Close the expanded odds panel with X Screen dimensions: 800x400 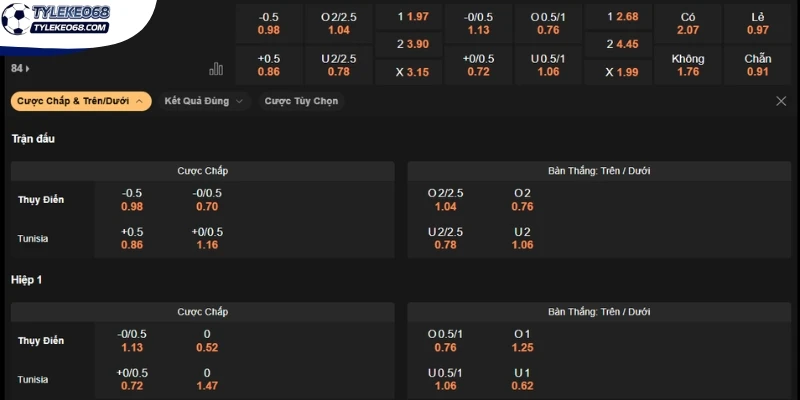point(781,101)
